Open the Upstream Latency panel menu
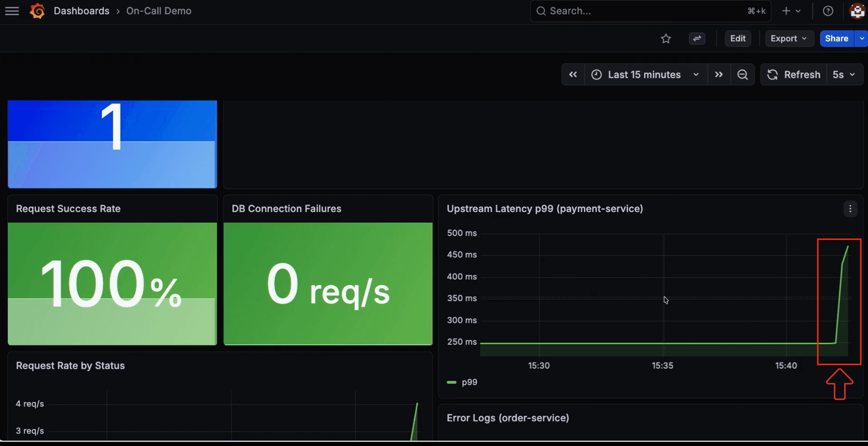The image size is (868, 446). pyautogui.click(x=850, y=209)
